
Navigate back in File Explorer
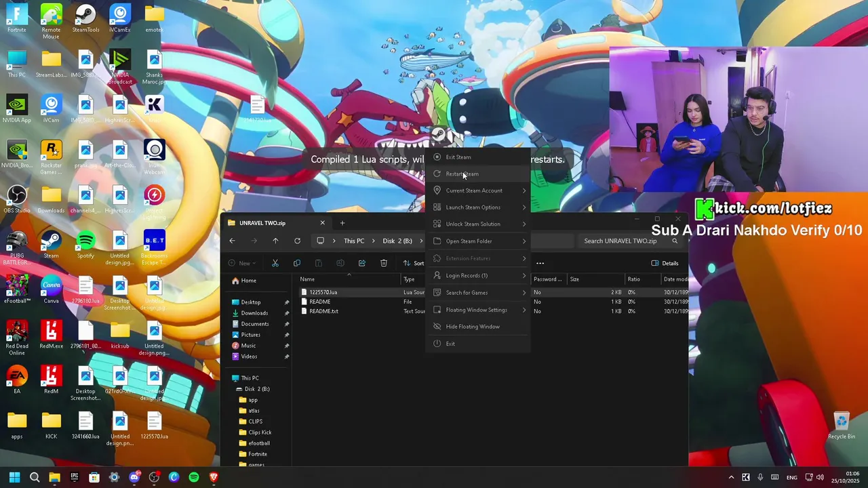point(232,241)
